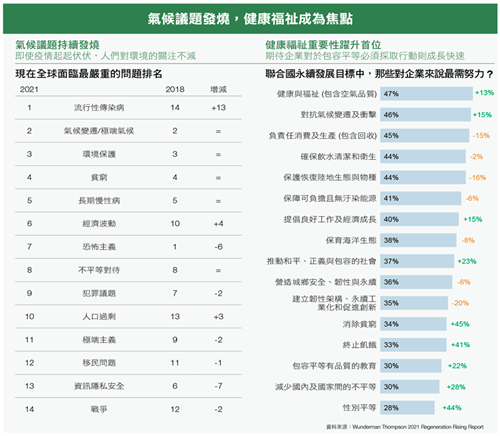Select the 保育海洋生態 chart label
500x436 pixels.
(351, 240)
